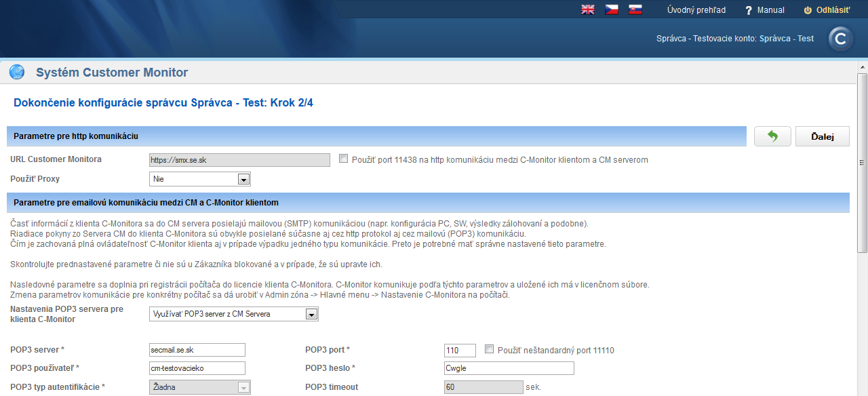Screen dimensions: 868x396
Task: Click the Odhlásiť logout link
Action: tap(833, 10)
